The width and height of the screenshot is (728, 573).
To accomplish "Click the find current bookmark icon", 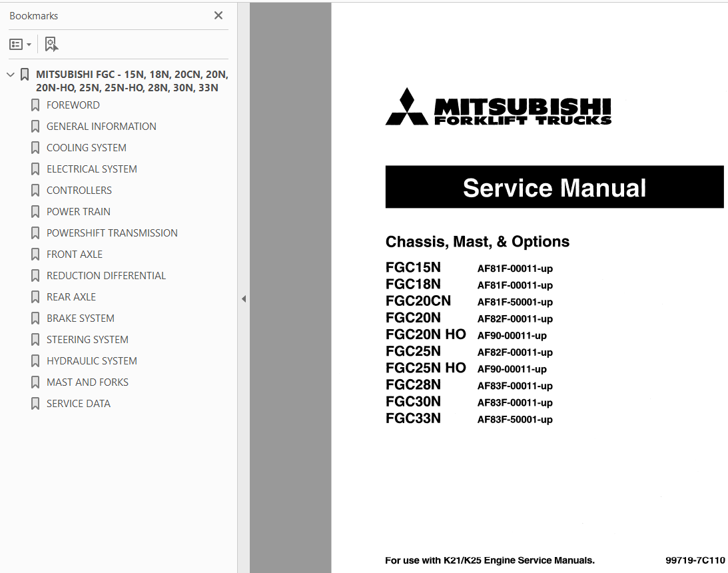I will 51,44.
